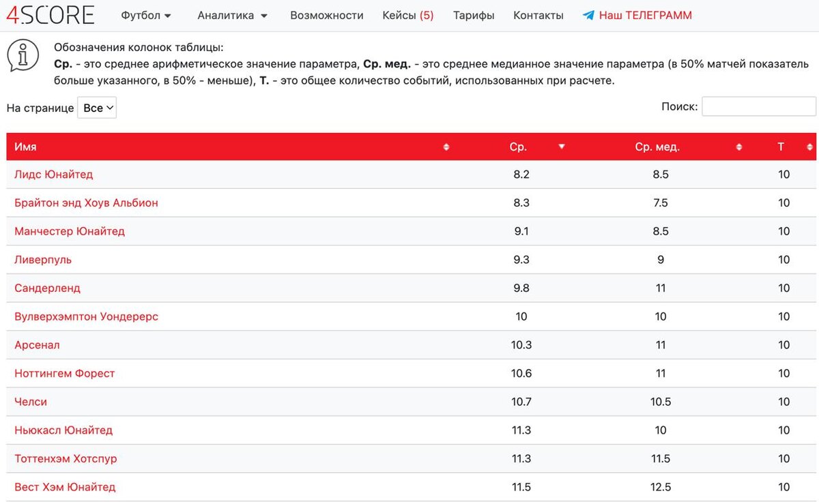The height and width of the screenshot is (504, 819).
Task: Expand the Футбол dropdown menu
Action: [x=146, y=15]
